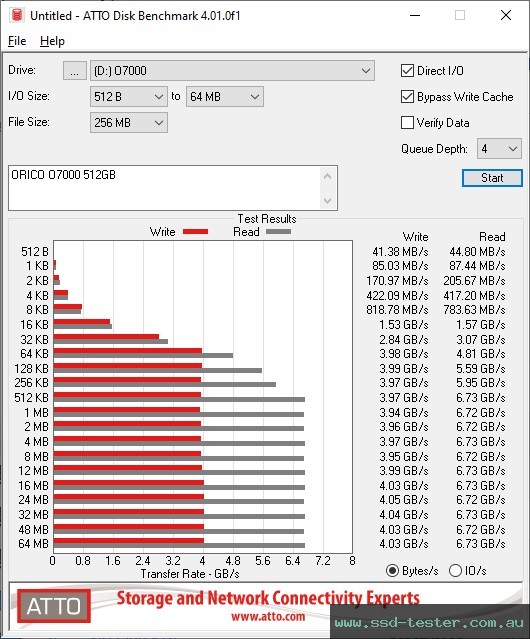Viewport: 530px width, 639px height.
Task: Click the ATTO logo in the banner
Action: pos(54,606)
